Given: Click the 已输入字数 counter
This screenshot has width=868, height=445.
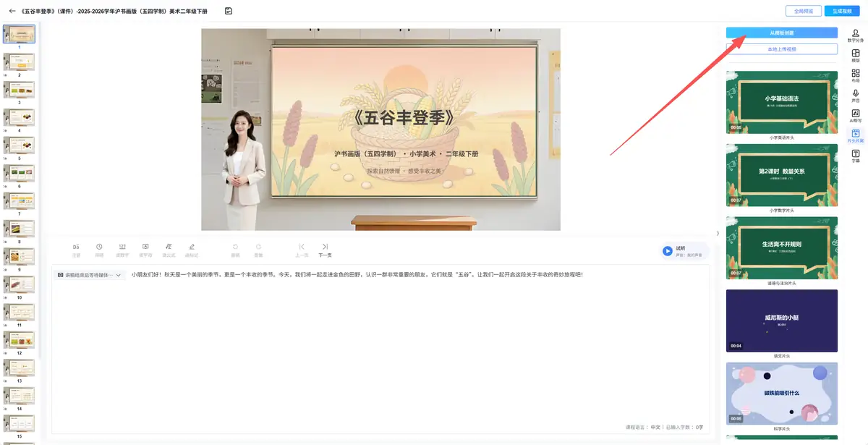Looking at the screenshot, I should pyautogui.click(x=684, y=427).
